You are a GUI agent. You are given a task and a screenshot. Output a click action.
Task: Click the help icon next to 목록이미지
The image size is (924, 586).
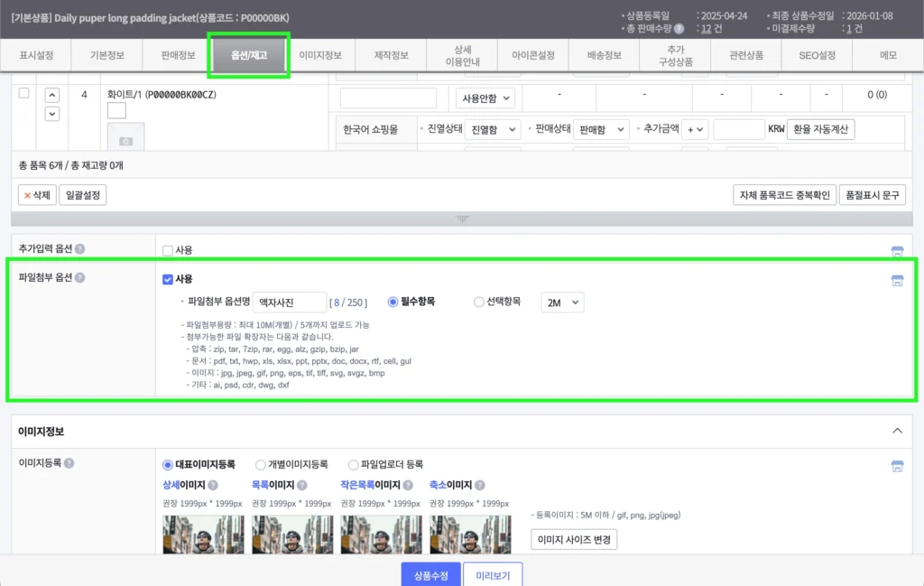304,484
